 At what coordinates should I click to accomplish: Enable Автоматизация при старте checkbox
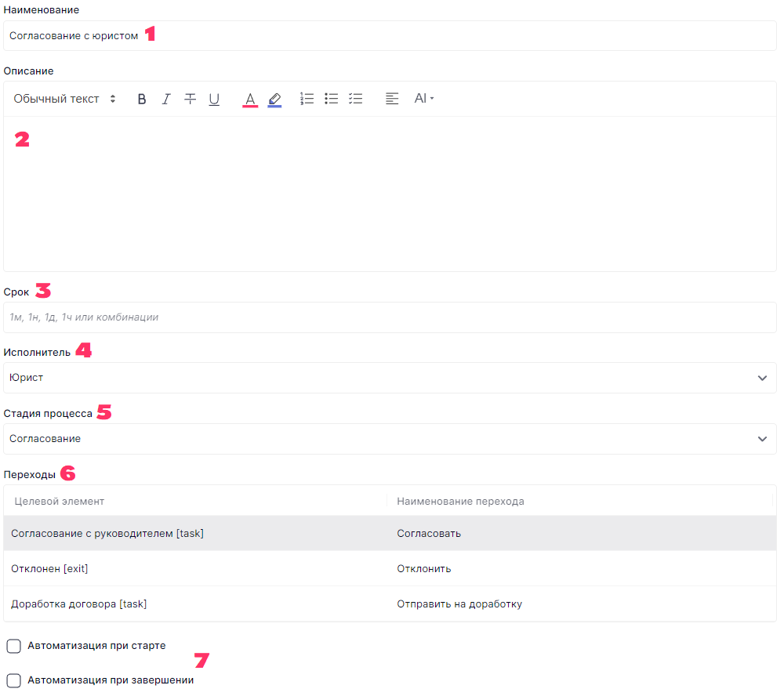14,646
